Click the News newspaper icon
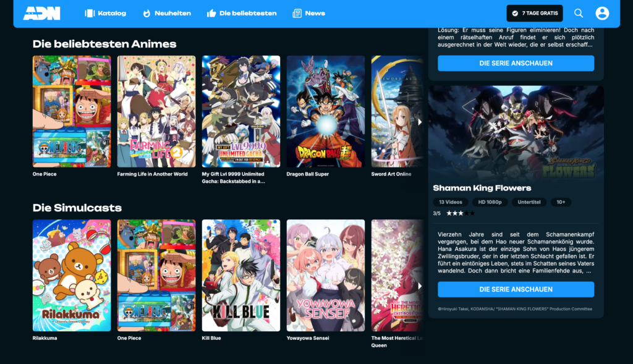This screenshot has width=633, height=364. [297, 14]
